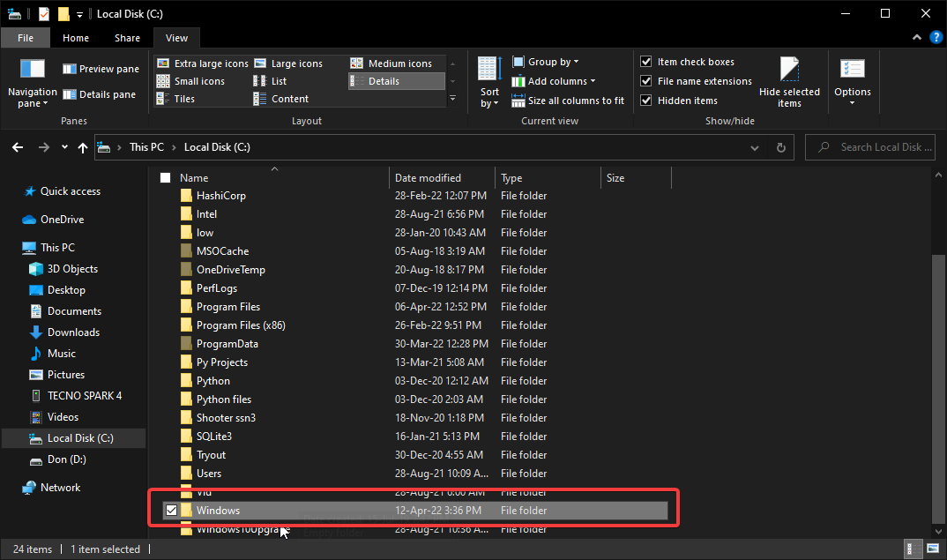The width and height of the screenshot is (947, 560).
Task: Sort by Date modified column header
Action: 442,177
